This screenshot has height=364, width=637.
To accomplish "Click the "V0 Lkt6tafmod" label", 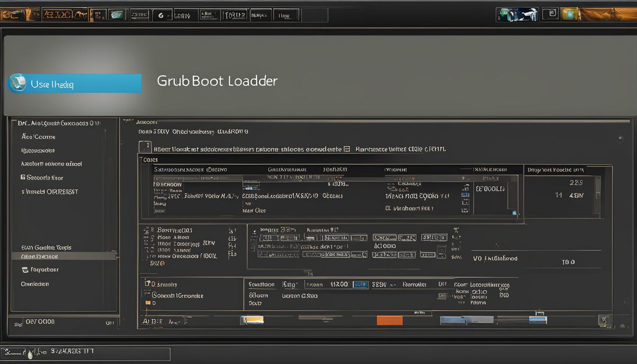I will click(495, 259).
